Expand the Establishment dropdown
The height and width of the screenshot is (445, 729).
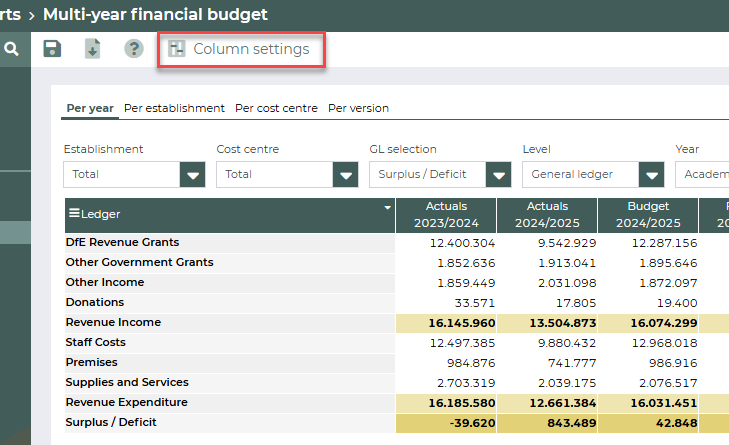[193, 175]
